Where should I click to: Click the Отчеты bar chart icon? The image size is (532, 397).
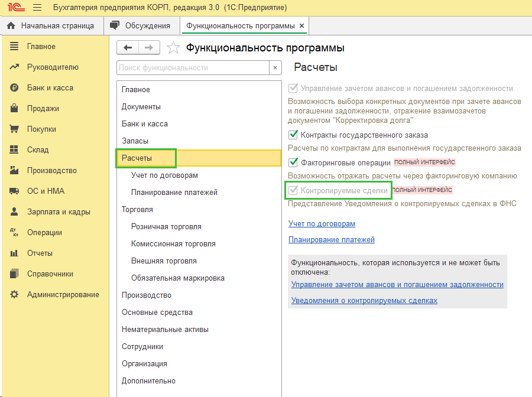[14, 253]
